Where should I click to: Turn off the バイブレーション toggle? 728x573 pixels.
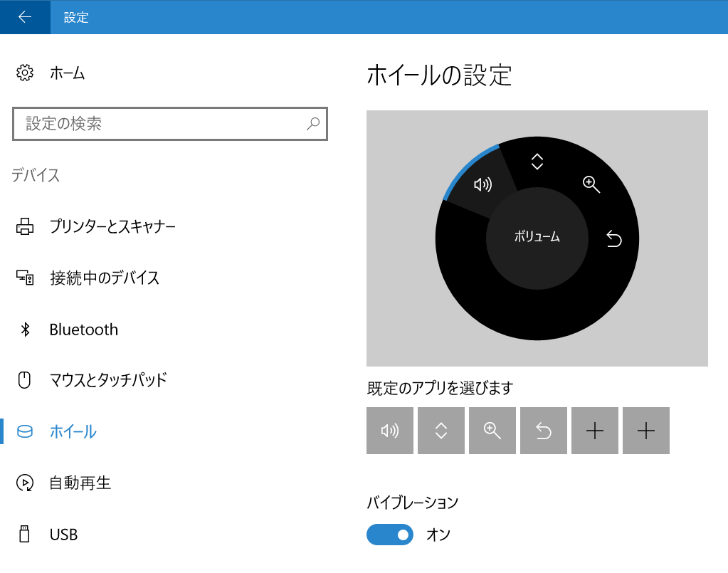[x=389, y=535]
